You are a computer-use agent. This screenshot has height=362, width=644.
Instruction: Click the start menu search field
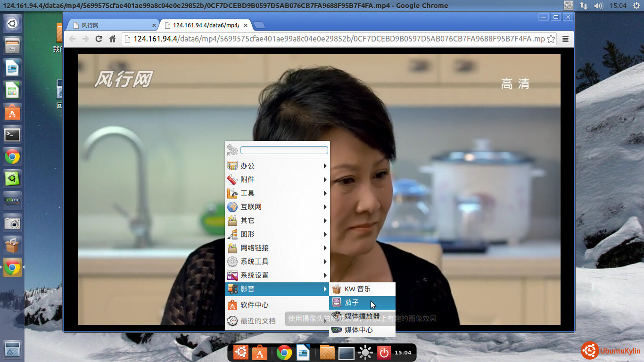pos(284,150)
